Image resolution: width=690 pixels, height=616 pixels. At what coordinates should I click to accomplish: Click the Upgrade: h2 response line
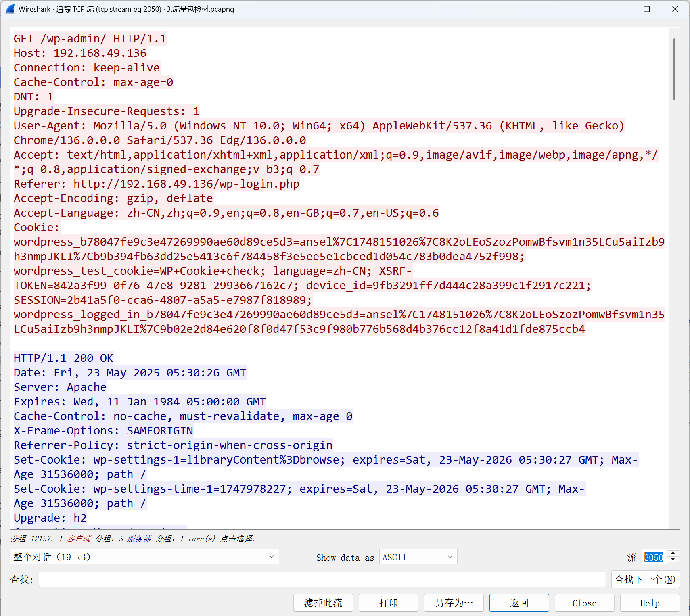pos(50,518)
